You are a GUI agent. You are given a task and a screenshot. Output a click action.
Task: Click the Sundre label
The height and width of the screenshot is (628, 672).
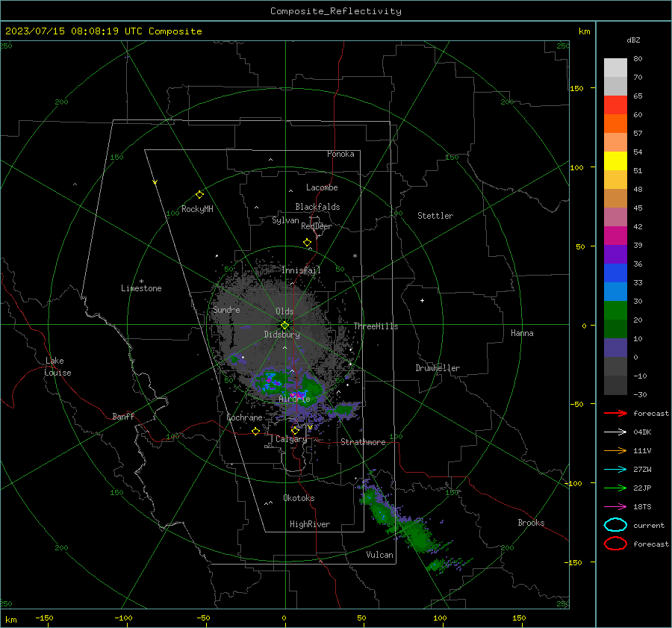[x=226, y=309]
